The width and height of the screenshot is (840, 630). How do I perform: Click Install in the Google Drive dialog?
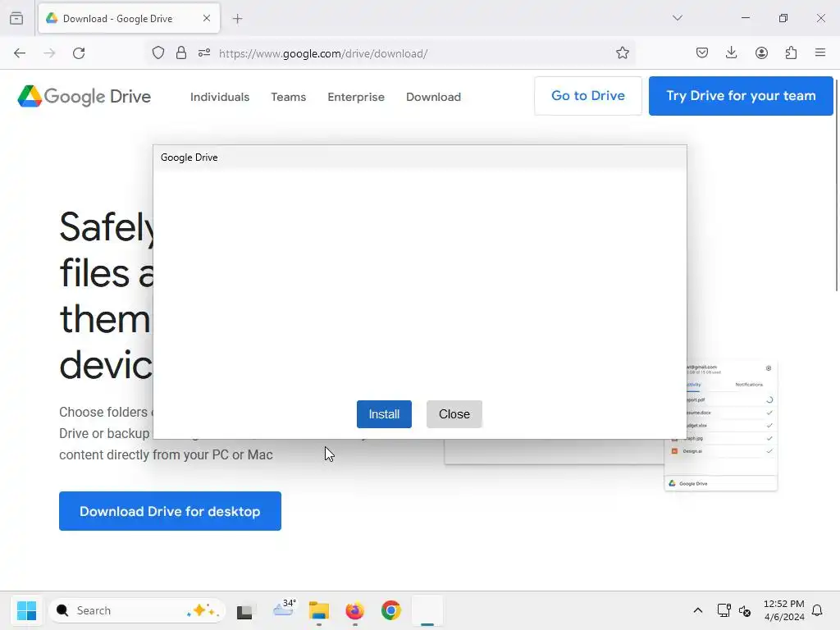pyautogui.click(x=384, y=414)
